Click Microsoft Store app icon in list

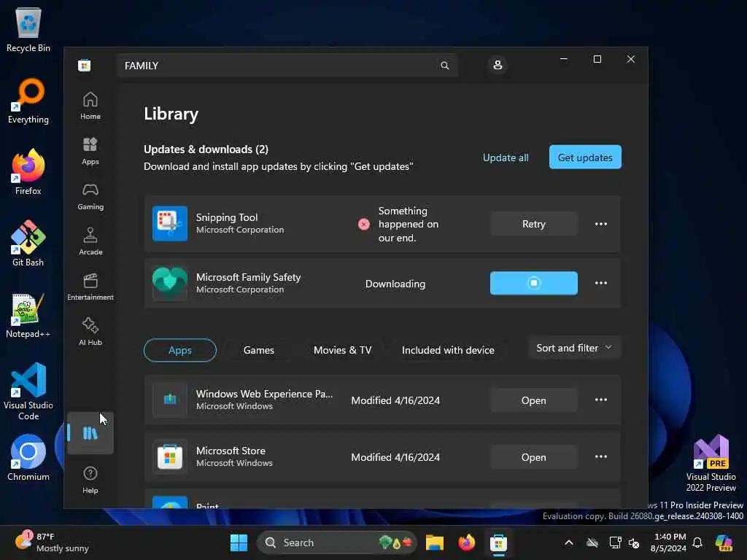pos(170,456)
